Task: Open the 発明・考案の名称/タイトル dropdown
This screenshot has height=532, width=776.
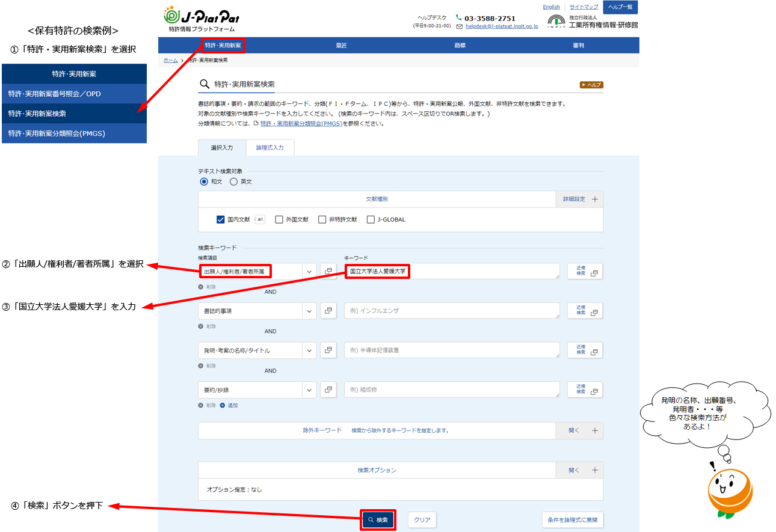Action: 257,350
